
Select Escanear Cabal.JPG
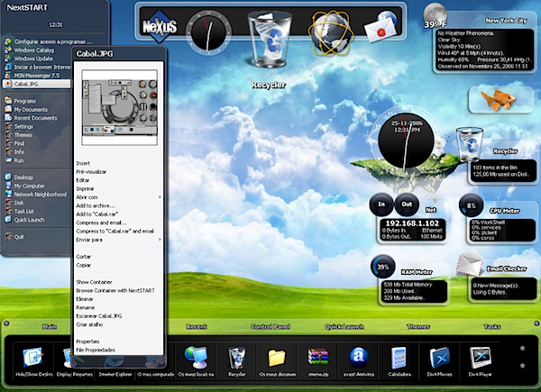coord(98,315)
